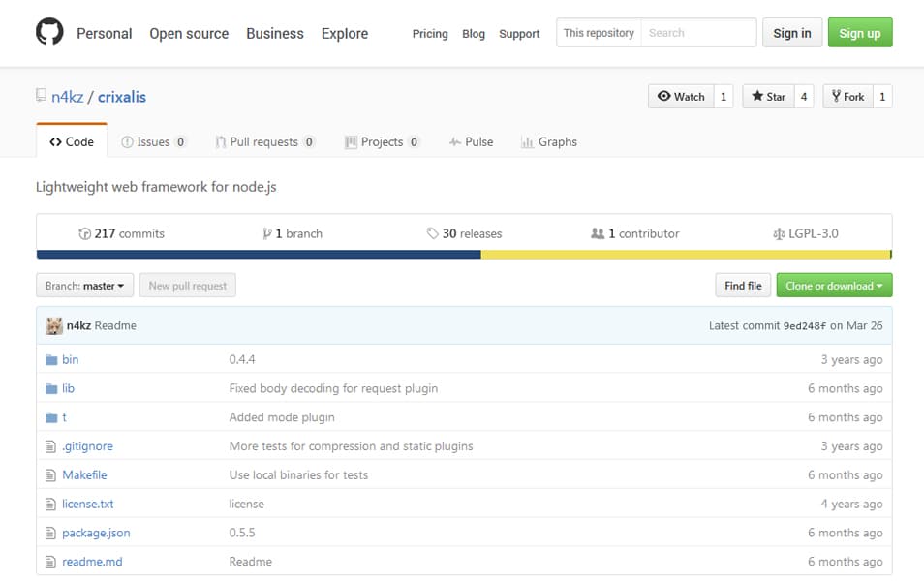Focus the repository Search input field
Screen dimensions: 924x581
tap(697, 33)
